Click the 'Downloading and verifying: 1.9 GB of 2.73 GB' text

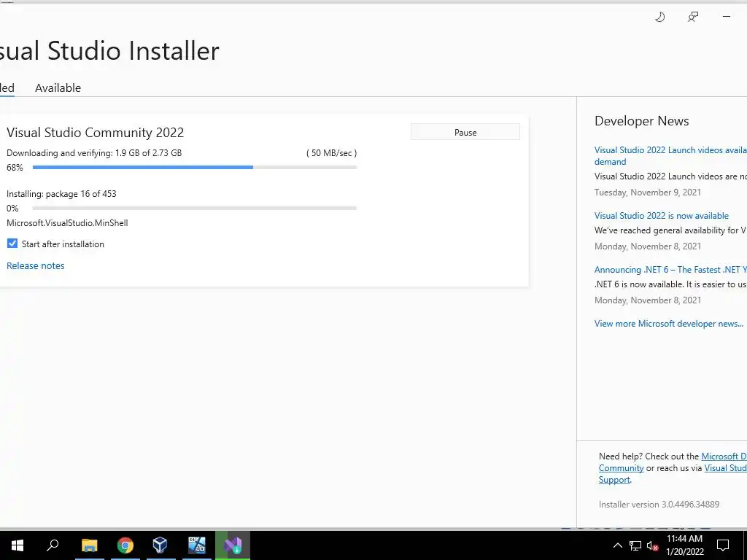point(94,153)
